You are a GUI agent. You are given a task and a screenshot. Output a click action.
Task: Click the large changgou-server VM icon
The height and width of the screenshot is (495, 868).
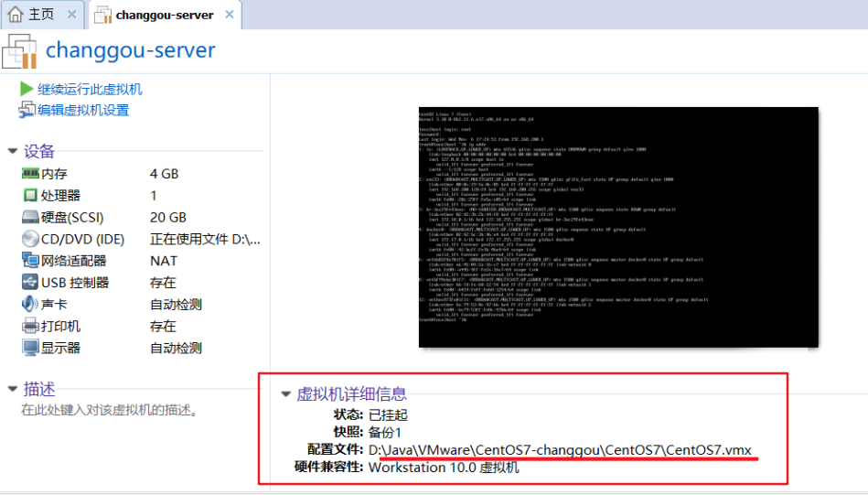tap(19, 51)
